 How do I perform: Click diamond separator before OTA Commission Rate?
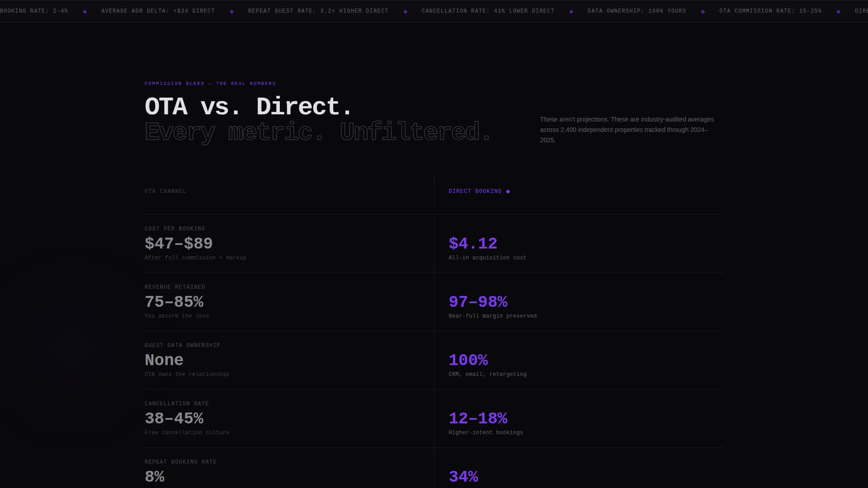pyautogui.click(x=703, y=12)
